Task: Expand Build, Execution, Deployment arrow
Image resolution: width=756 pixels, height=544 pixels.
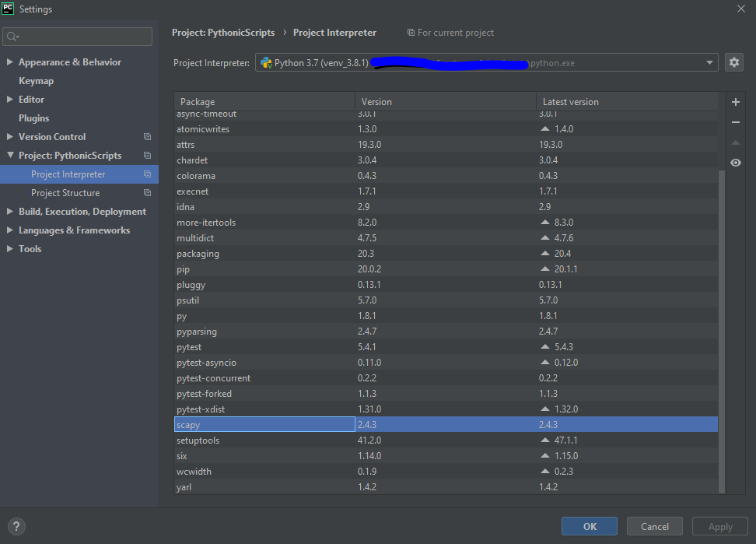Action: [x=9, y=211]
